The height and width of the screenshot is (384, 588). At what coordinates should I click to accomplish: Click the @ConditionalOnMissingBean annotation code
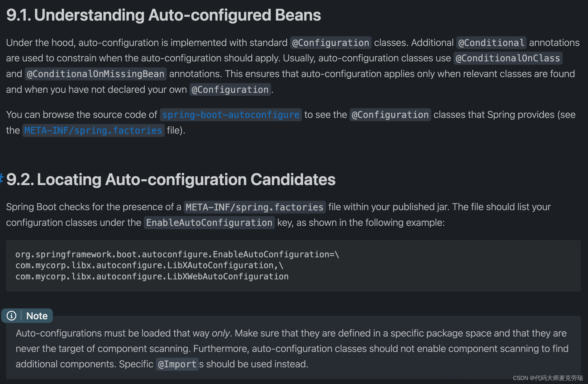tap(95, 74)
